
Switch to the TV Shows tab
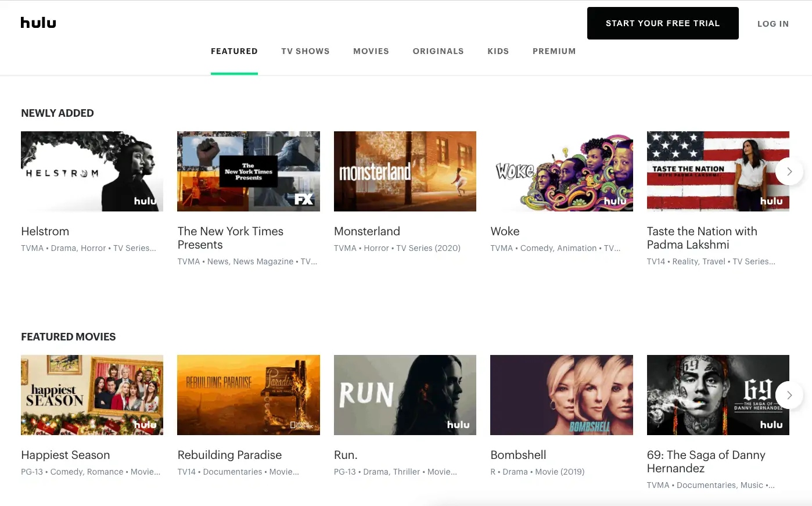[x=305, y=51]
